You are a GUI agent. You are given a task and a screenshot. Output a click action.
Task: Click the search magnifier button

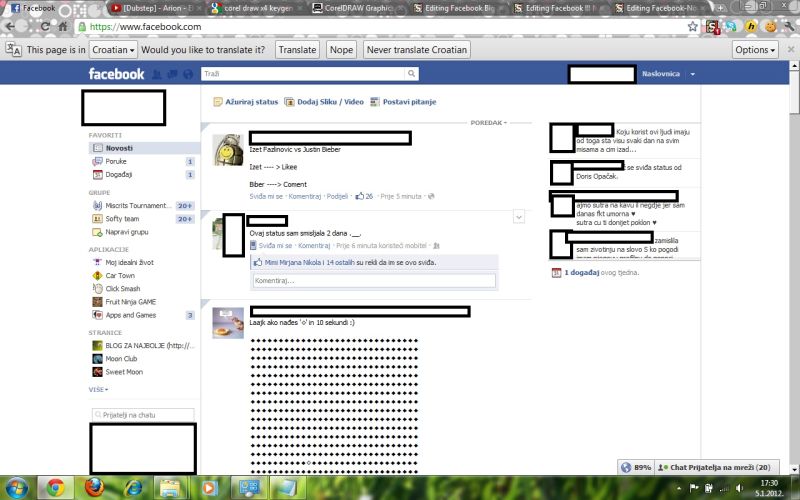[x=411, y=74]
